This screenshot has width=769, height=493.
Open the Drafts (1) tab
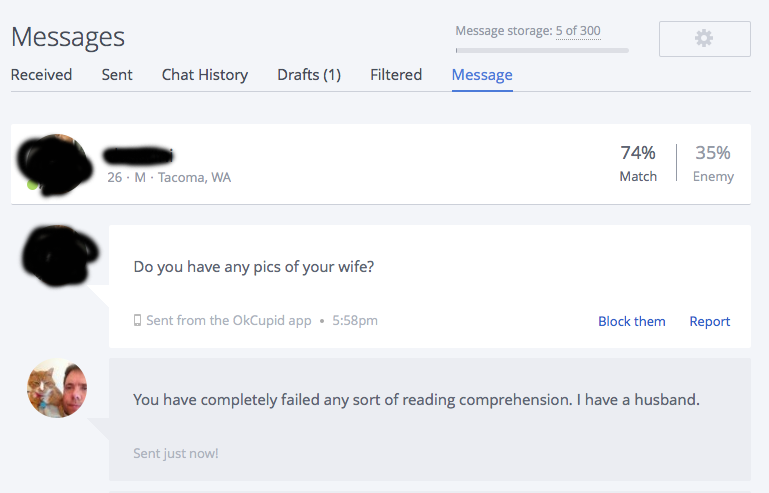[309, 75]
